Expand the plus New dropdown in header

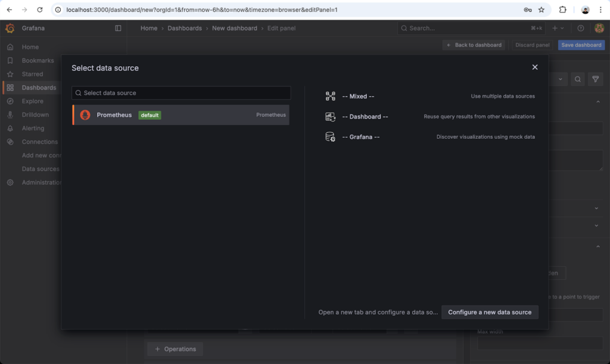(558, 28)
